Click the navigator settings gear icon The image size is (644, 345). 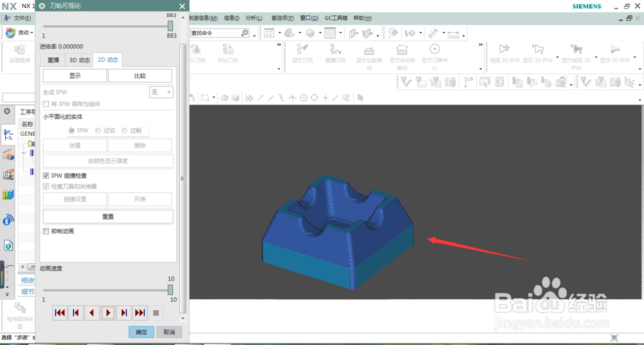pos(7,111)
